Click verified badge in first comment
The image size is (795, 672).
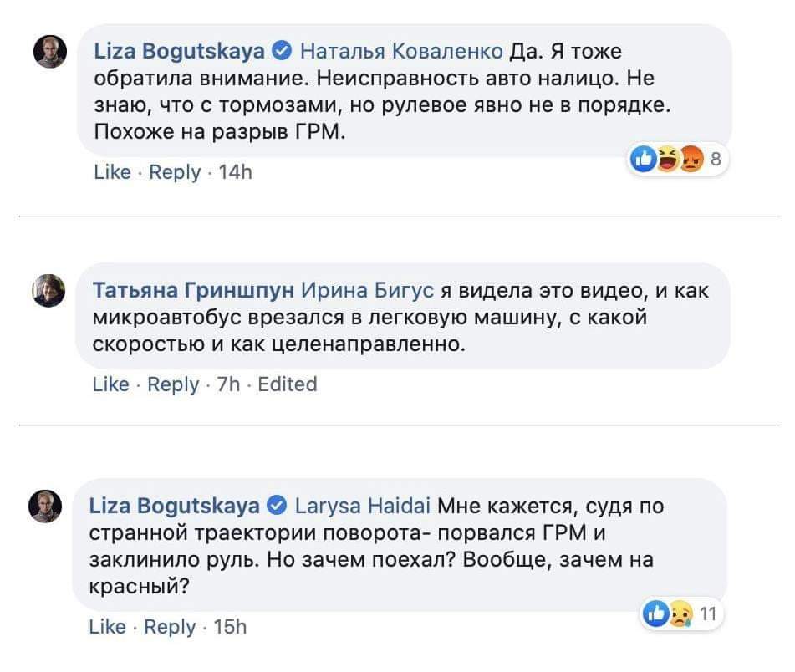[x=283, y=52]
